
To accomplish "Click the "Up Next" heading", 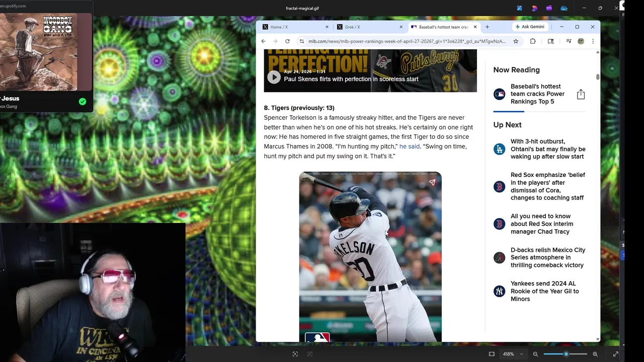I will pos(507,125).
